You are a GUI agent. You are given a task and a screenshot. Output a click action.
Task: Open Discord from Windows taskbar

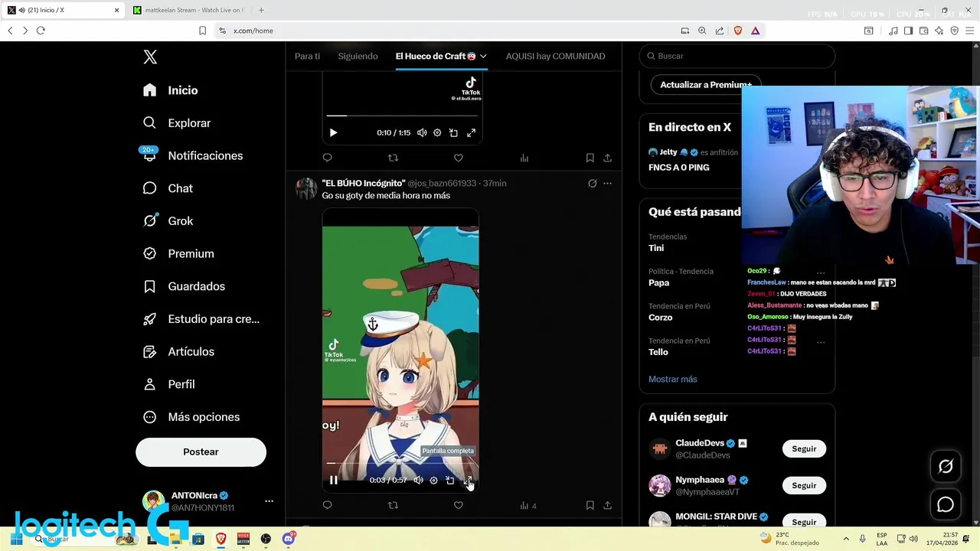click(x=289, y=539)
